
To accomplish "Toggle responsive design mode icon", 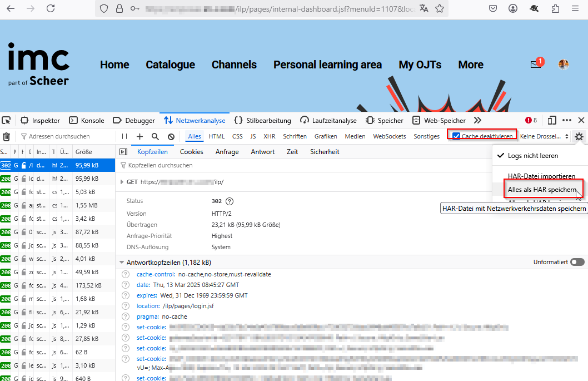I will [x=551, y=120].
